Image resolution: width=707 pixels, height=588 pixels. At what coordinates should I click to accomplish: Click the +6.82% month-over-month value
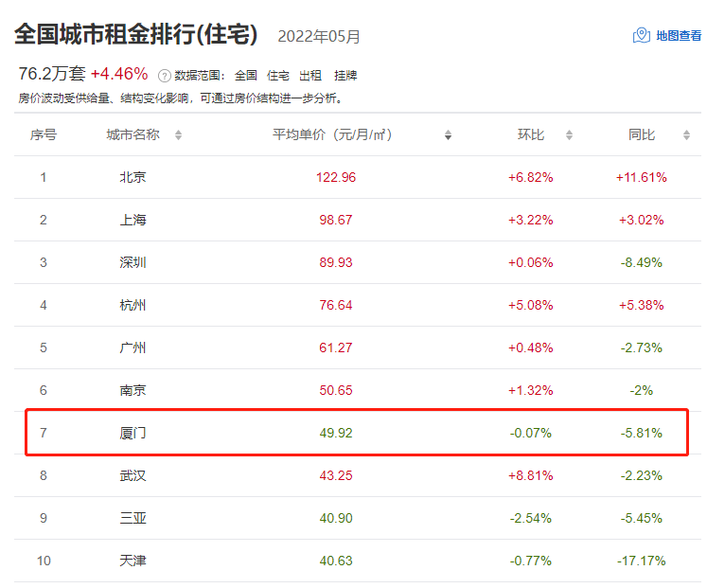pos(531,177)
